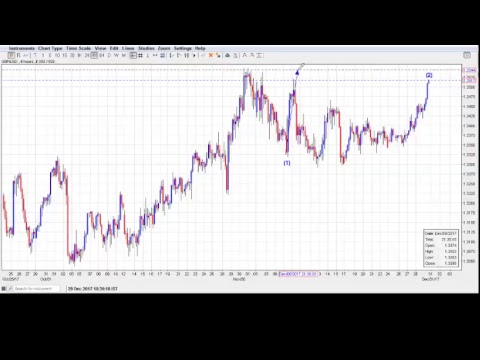Select the vertical line drawing tool

(148, 55)
